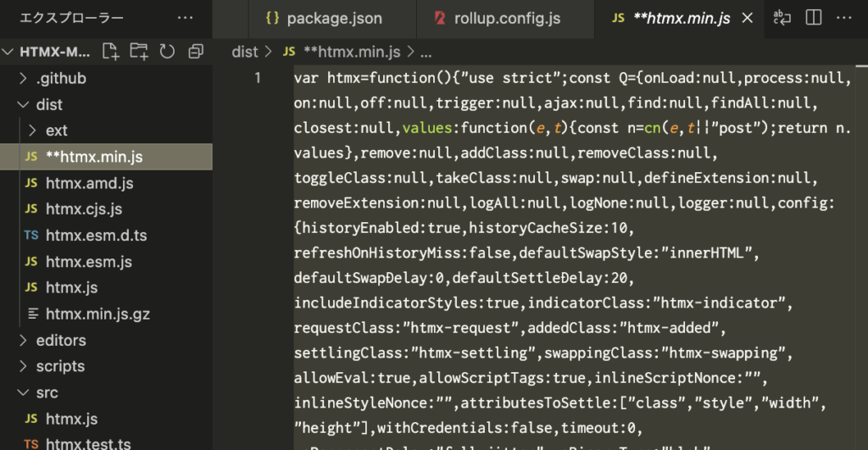Close the **htmx.min.js tab
Screen dimensions: 868x450
(x=748, y=18)
